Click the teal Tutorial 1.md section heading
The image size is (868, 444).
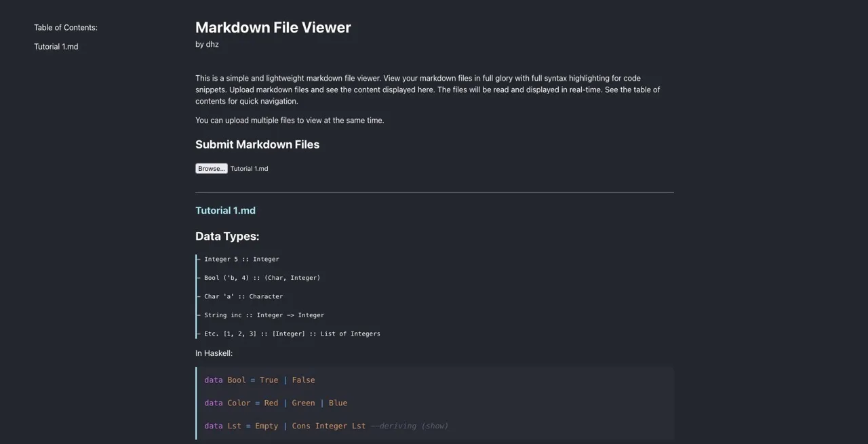click(x=225, y=211)
